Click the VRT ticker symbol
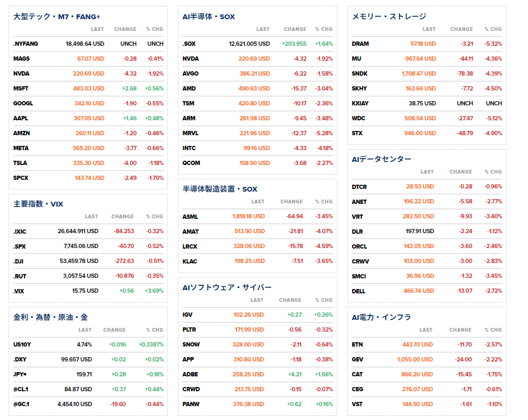 coord(358,217)
